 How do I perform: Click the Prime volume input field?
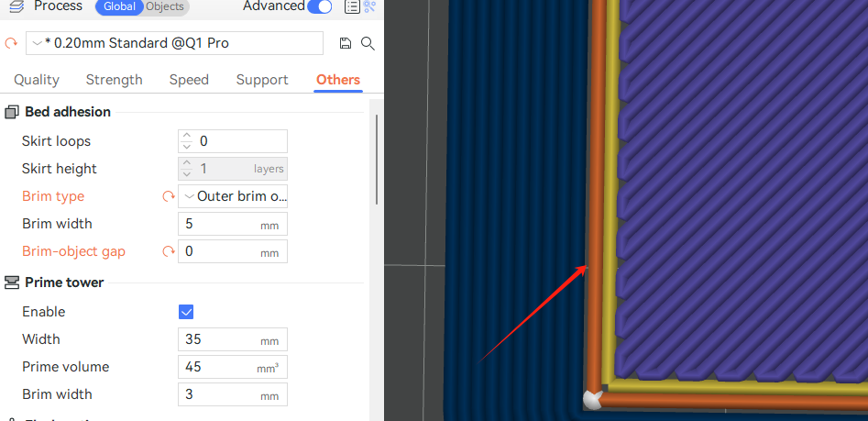(220, 367)
